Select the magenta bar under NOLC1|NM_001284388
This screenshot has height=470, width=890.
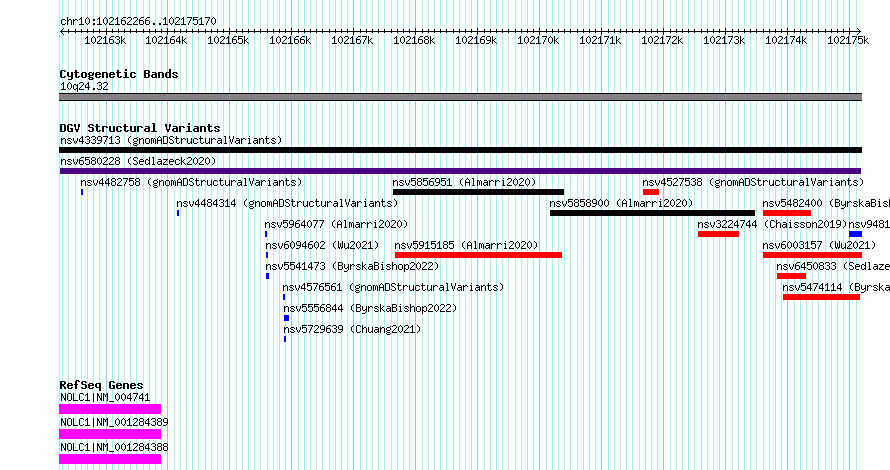(110, 459)
